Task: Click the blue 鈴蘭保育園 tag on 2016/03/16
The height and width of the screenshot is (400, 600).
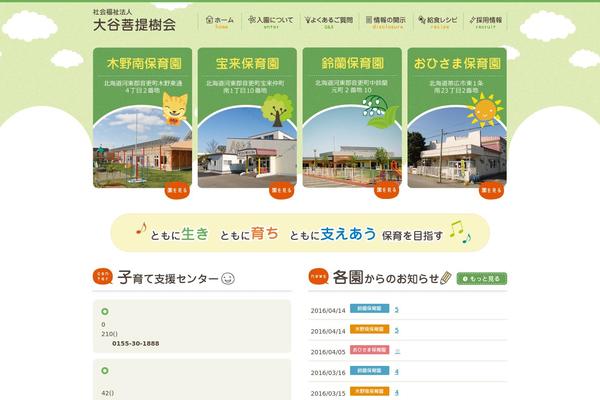Action: tap(369, 371)
